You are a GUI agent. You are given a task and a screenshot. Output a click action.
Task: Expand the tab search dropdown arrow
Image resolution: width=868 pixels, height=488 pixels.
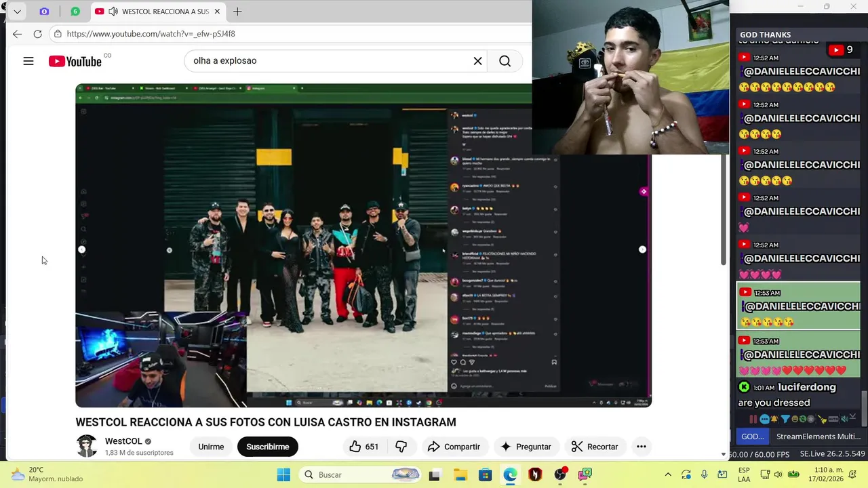tap(17, 12)
